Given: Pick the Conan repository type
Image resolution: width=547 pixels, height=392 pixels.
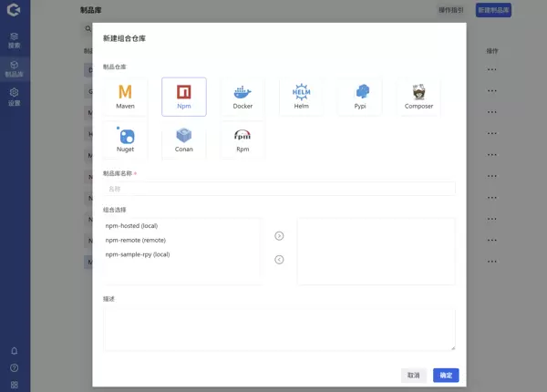Looking at the screenshot, I should point(184,139).
